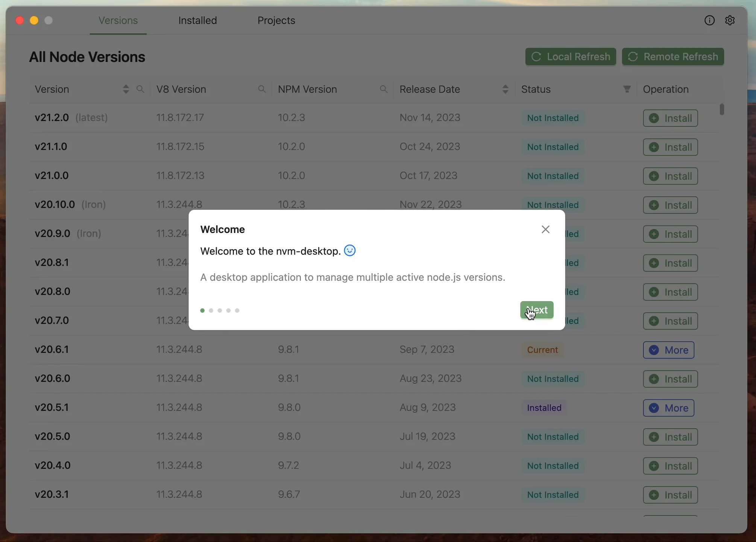This screenshot has width=756, height=542.
Task: Sort by Release Date column arrows
Action: [x=505, y=89]
